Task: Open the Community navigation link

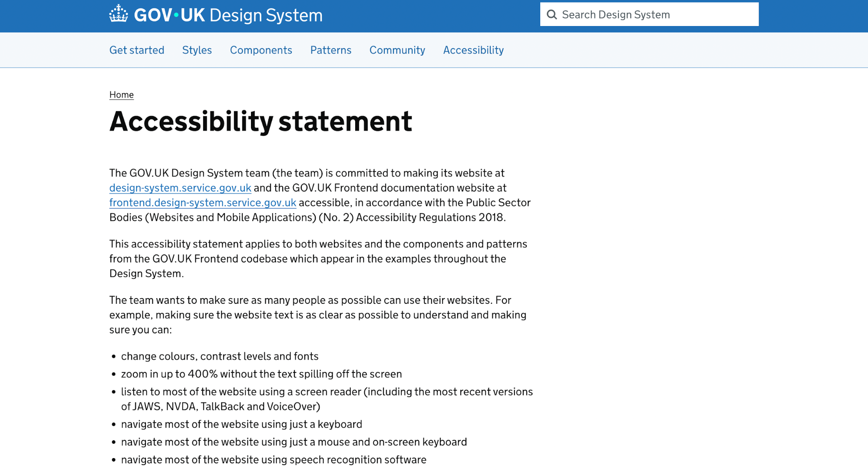Action: pyautogui.click(x=397, y=50)
